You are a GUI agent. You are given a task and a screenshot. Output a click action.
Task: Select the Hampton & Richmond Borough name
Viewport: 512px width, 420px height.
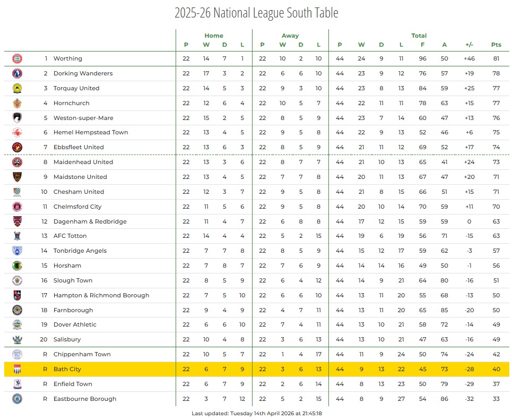101,295
